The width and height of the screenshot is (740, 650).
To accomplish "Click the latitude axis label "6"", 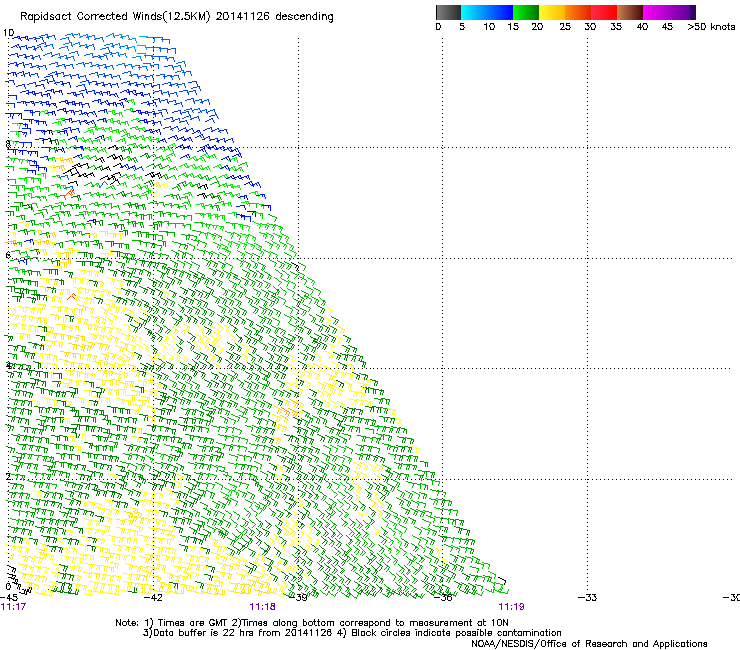I will [x=8, y=255].
